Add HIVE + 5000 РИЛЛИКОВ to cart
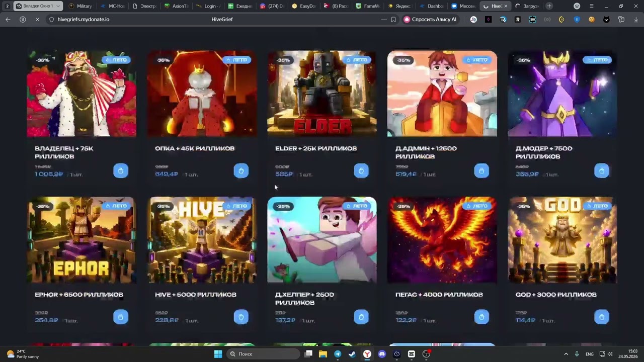The height and width of the screenshot is (362, 644). [x=241, y=317]
